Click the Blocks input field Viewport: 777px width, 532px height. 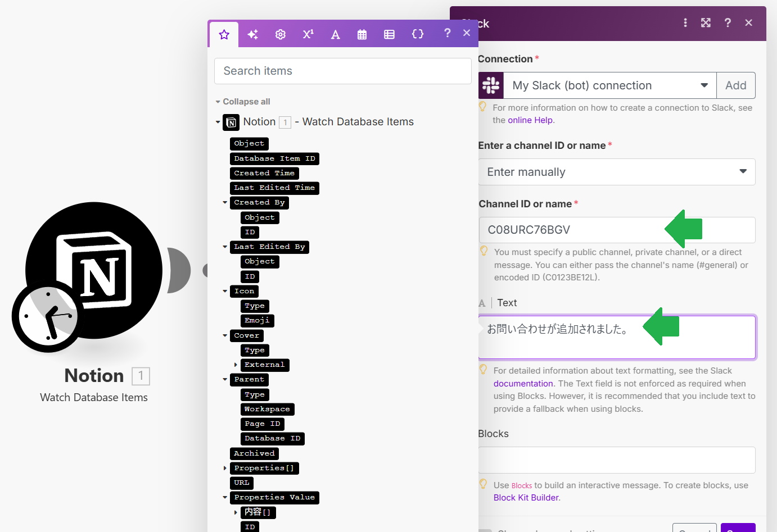pos(617,460)
